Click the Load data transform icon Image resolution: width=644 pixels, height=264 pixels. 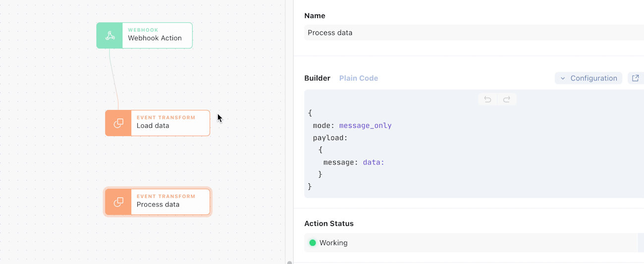click(118, 123)
